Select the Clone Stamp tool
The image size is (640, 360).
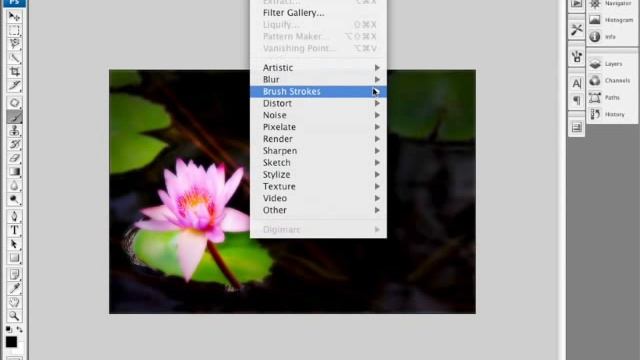click(x=14, y=131)
